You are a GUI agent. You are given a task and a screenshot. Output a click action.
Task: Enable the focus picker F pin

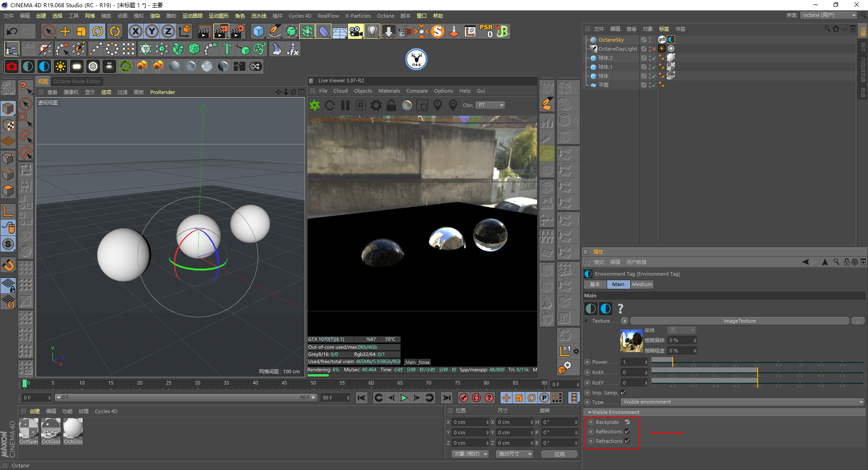tap(438, 105)
